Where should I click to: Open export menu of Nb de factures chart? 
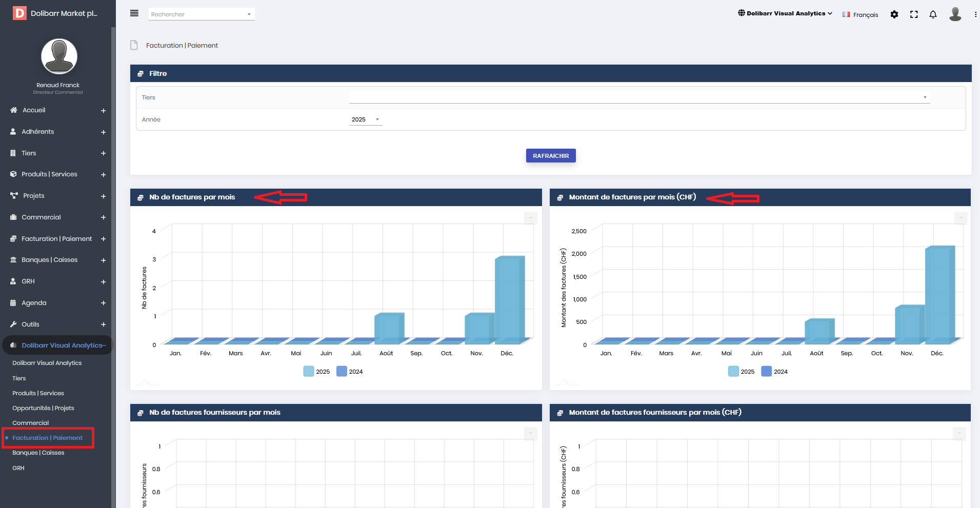coord(530,218)
